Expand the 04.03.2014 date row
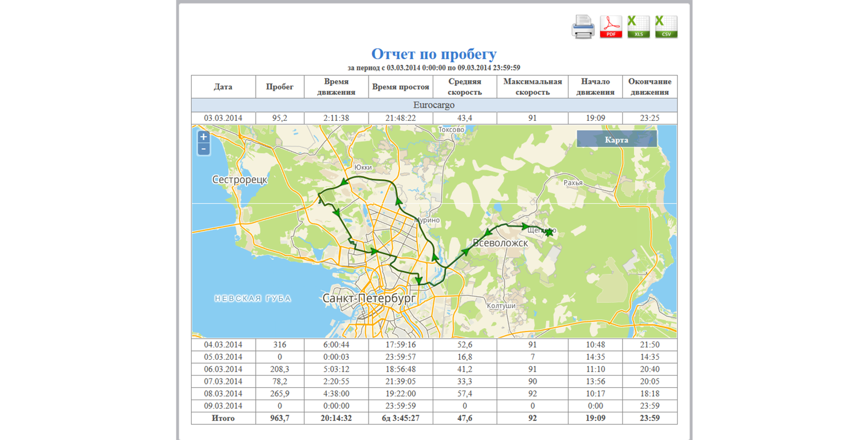The height and width of the screenshot is (440, 868). click(223, 345)
